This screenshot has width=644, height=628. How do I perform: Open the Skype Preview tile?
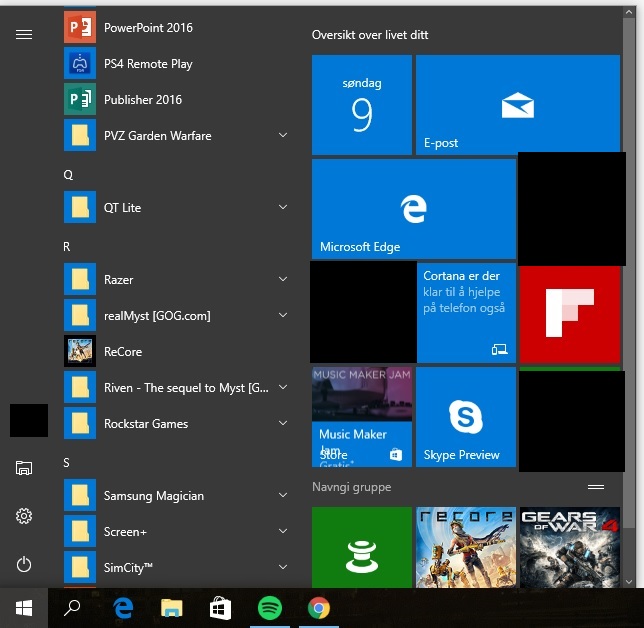pyautogui.click(x=466, y=417)
